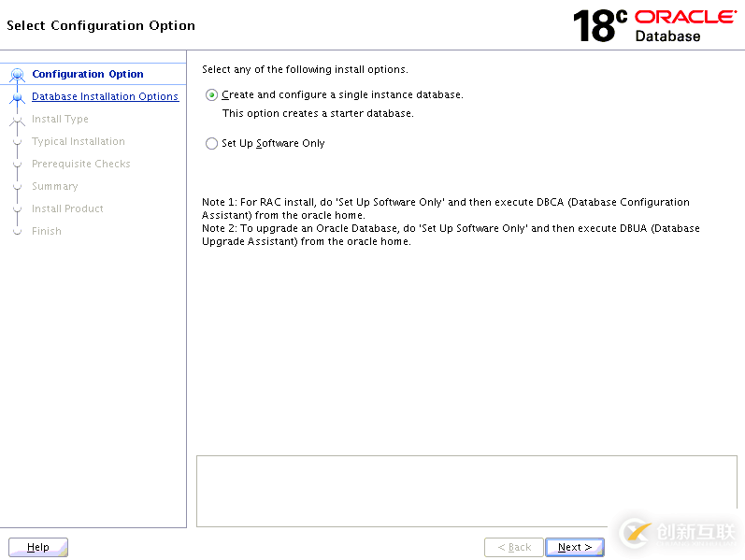This screenshot has width=745, height=560.
Task: Click the 'Select Configuration Option' page title
Action: 101,25
